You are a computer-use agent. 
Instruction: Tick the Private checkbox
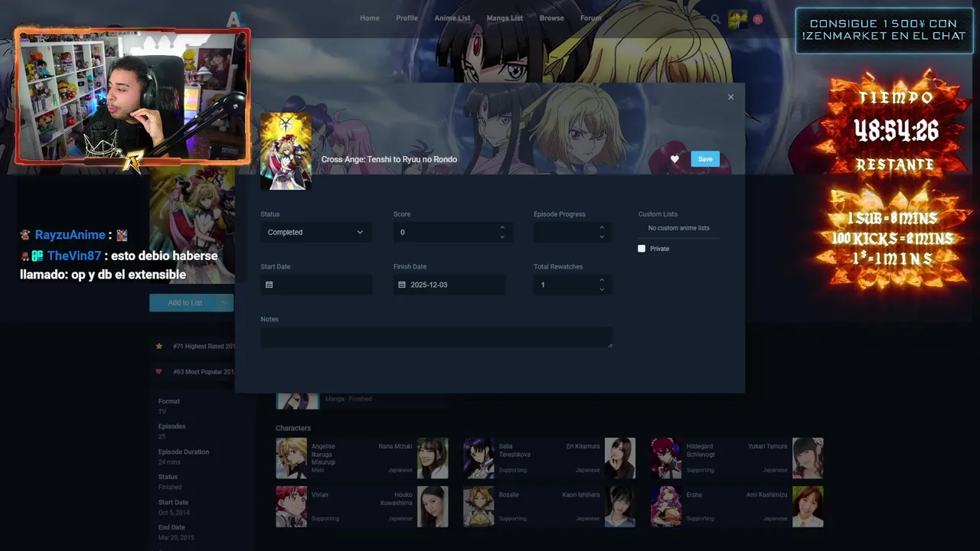pos(642,249)
